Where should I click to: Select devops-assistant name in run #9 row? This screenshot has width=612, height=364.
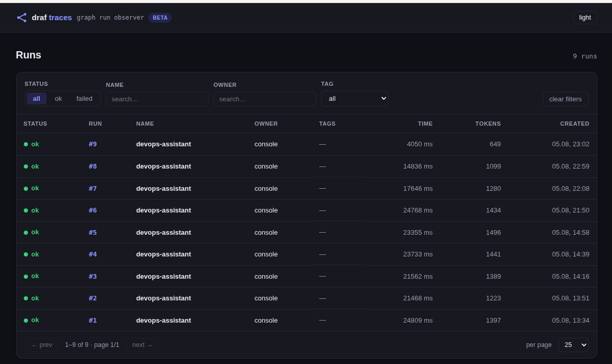point(163,144)
